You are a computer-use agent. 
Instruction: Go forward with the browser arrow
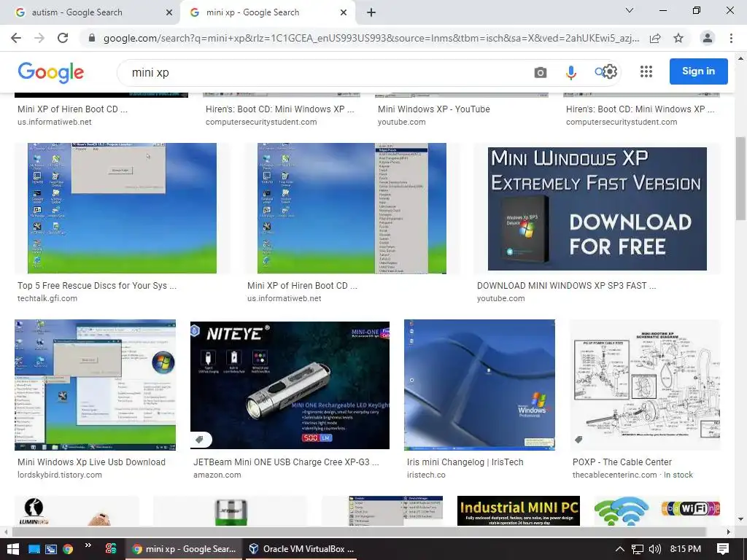39,38
